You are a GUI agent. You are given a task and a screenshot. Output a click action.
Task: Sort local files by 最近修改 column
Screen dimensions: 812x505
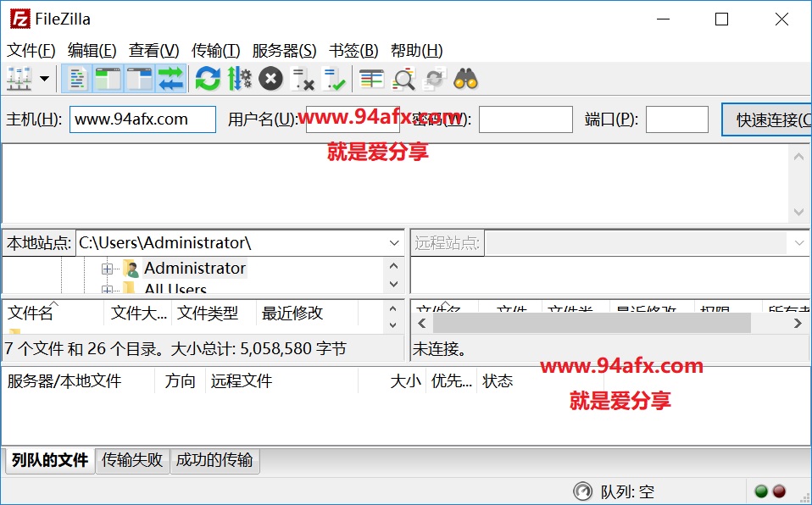(307, 314)
